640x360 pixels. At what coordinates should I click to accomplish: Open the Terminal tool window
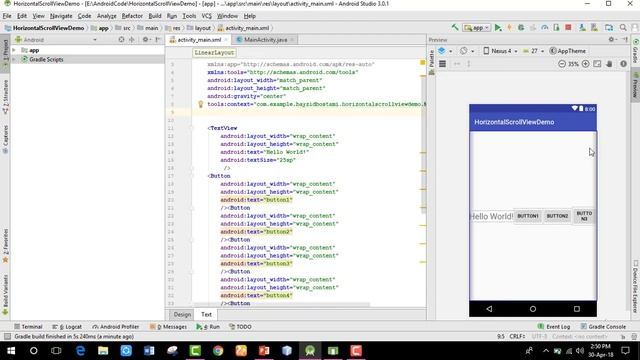28,327
